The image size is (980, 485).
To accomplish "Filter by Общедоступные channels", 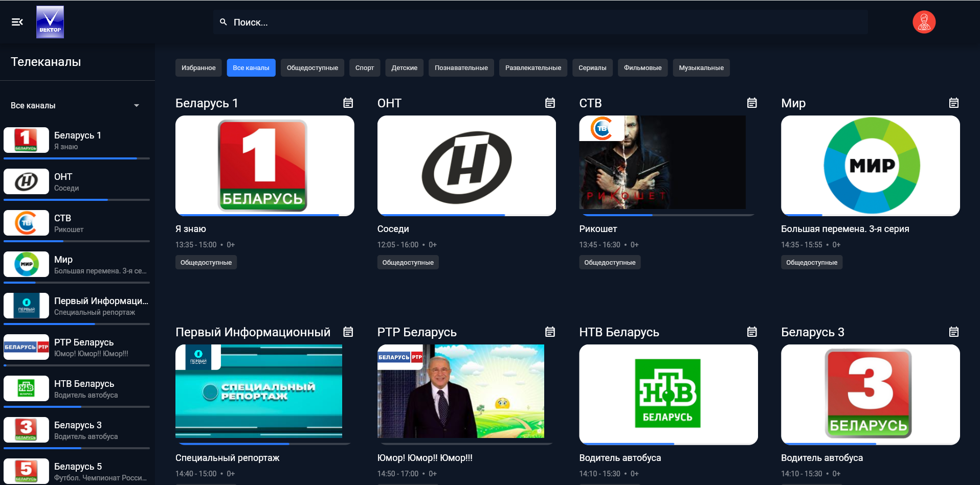I will [313, 67].
